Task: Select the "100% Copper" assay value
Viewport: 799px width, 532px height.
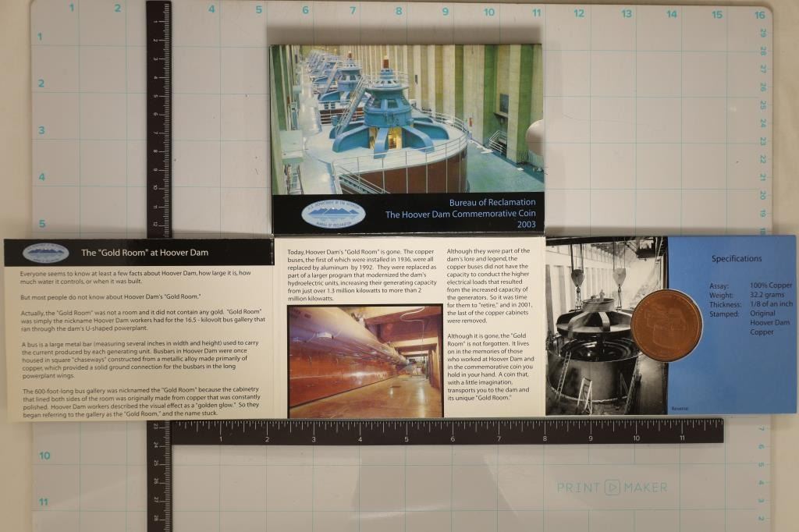Action: [x=770, y=286]
